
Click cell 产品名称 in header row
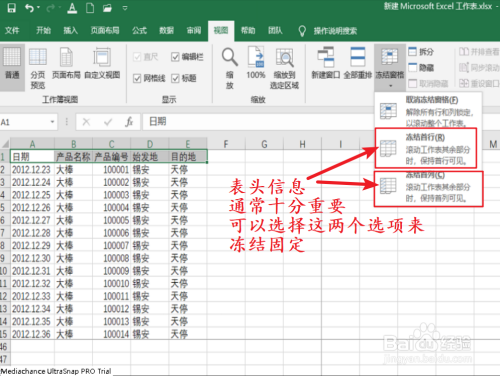pyautogui.click(x=73, y=157)
